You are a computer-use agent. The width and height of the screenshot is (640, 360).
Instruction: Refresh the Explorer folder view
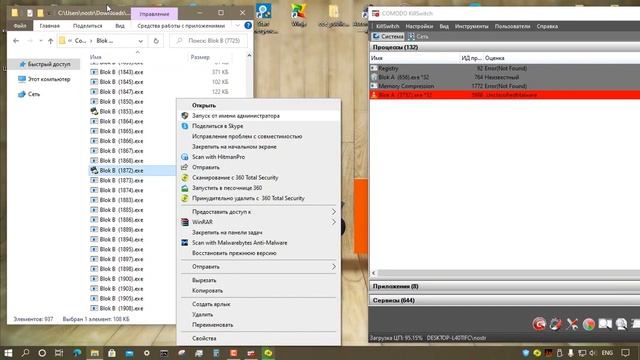point(156,41)
